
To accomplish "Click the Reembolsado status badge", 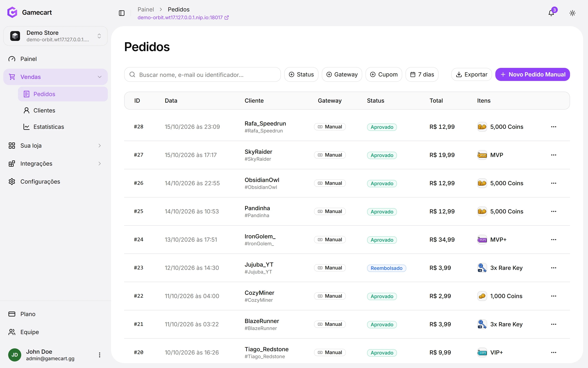I will [x=386, y=268].
